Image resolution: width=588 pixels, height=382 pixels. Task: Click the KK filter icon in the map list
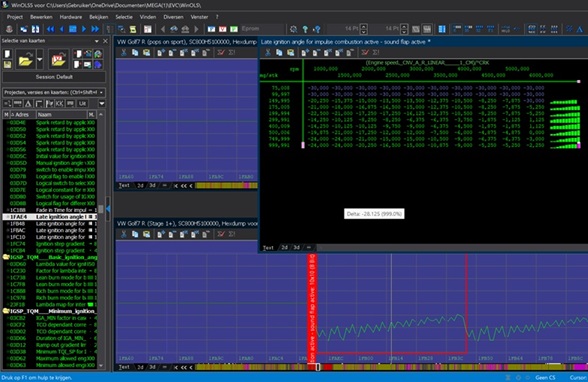[x=59, y=103]
